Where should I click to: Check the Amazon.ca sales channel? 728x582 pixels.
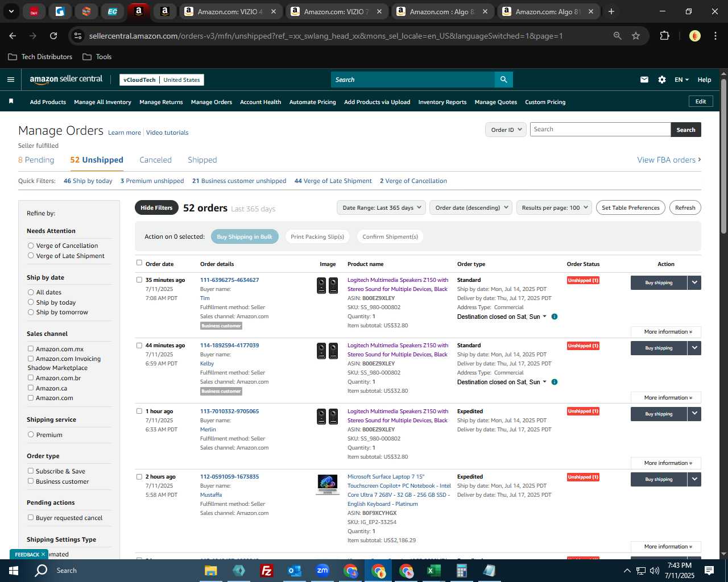coord(31,388)
